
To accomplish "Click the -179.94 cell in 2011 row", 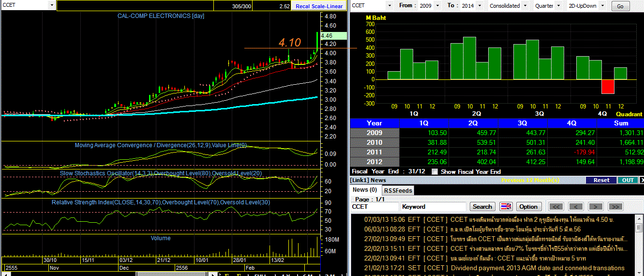I will click(x=572, y=152).
